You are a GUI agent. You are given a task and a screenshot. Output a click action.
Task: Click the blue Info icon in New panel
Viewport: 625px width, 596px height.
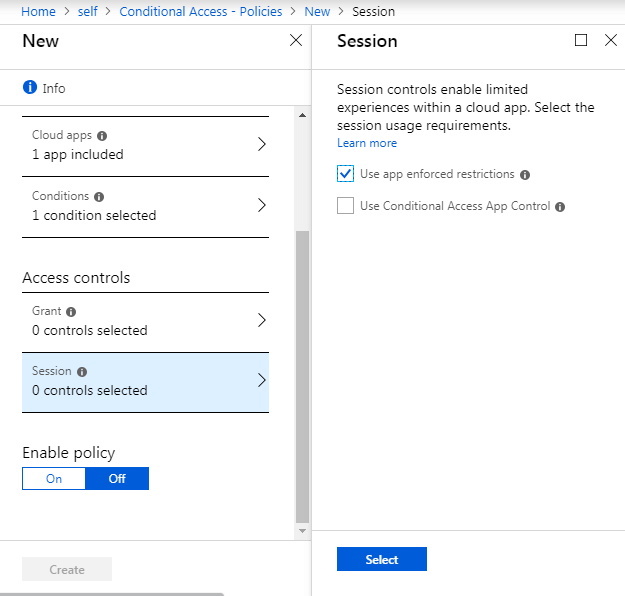pyautogui.click(x=30, y=88)
